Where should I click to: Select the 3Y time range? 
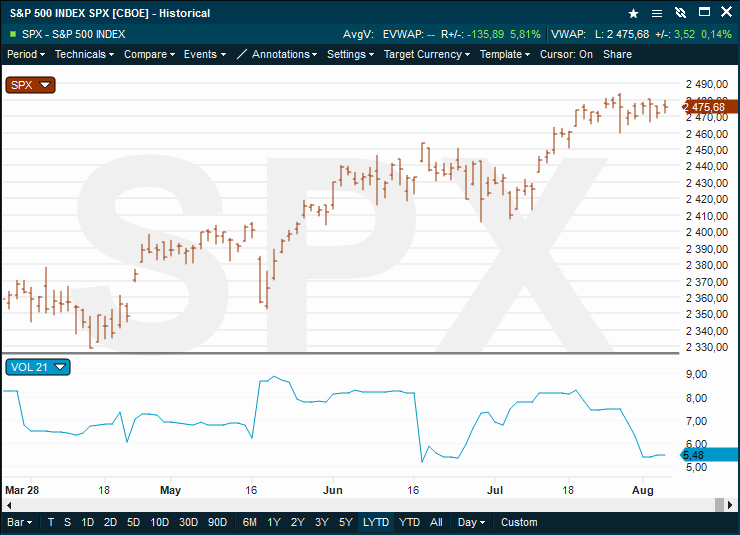(321, 522)
